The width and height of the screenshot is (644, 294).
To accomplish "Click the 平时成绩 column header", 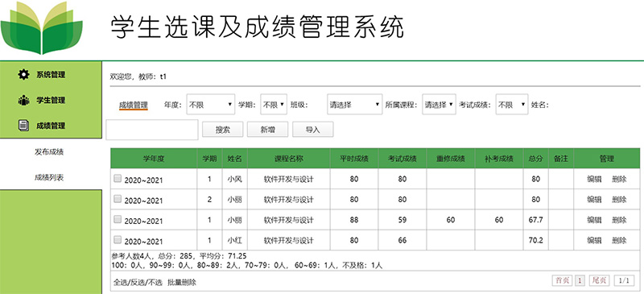I will pyautogui.click(x=354, y=159).
